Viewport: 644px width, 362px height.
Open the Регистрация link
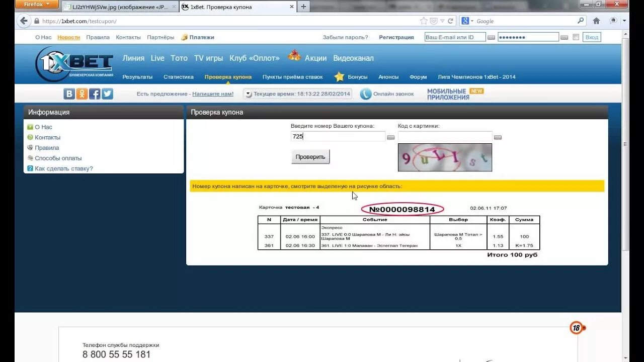pyautogui.click(x=396, y=37)
